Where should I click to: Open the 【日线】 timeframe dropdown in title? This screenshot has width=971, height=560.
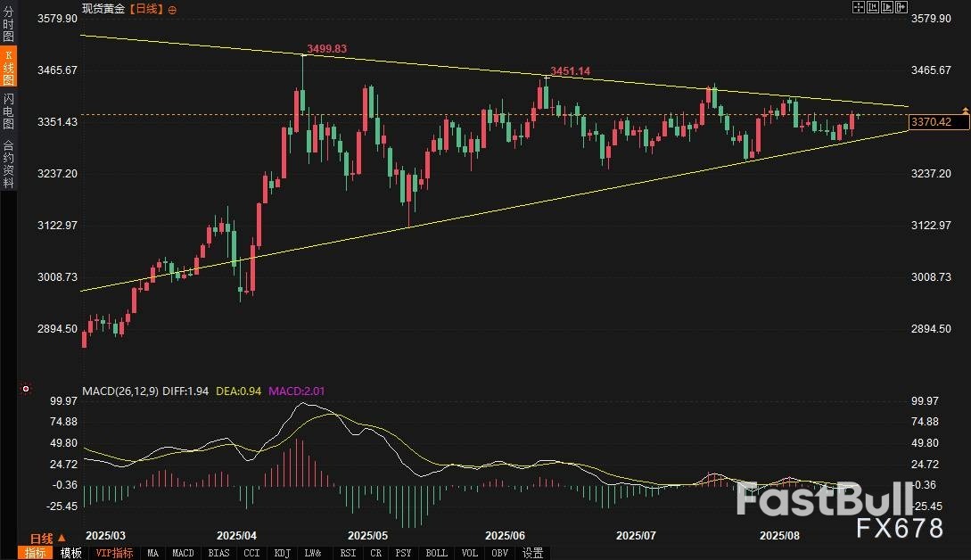(x=145, y=9)
